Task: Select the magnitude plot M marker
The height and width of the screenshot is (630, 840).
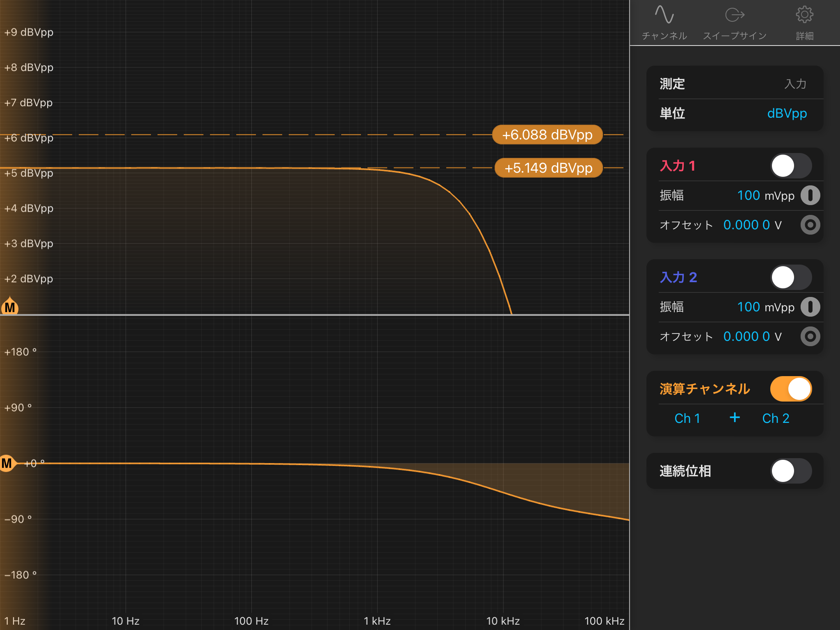Action: click(x=10, y=306)
